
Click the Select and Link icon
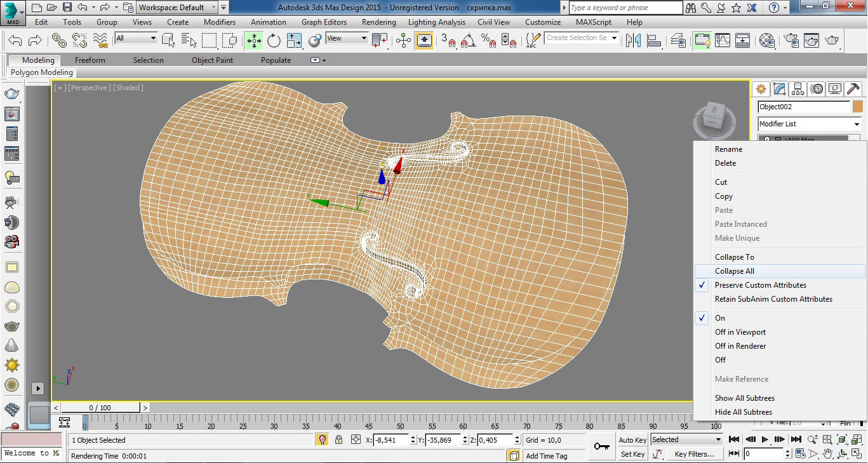(x=59, y=41)
